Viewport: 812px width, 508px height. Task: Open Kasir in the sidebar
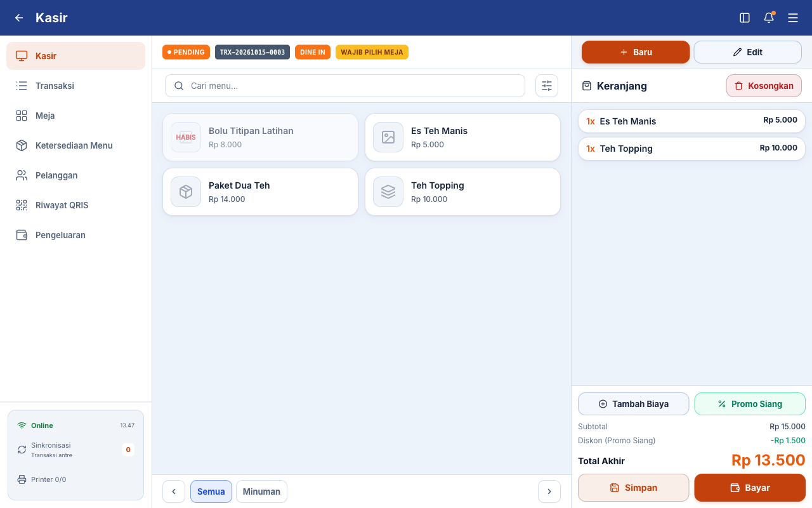coord(75,56)
